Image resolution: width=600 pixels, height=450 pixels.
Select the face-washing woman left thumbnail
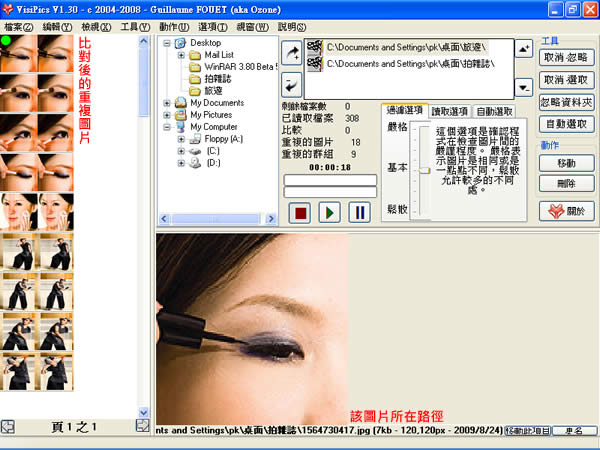tap(18, 212)
